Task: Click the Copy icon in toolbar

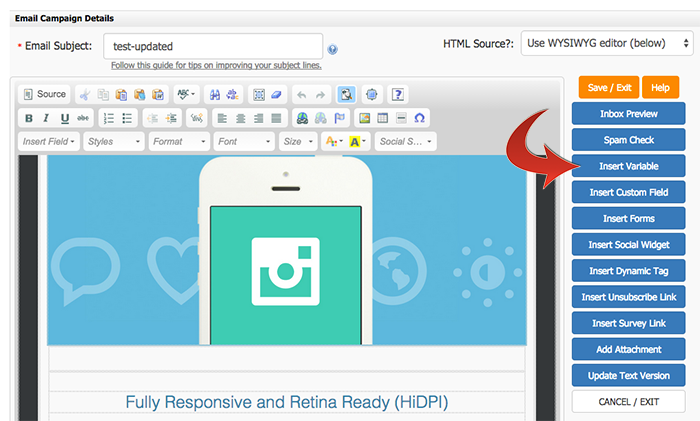Action: click(103, 95)
